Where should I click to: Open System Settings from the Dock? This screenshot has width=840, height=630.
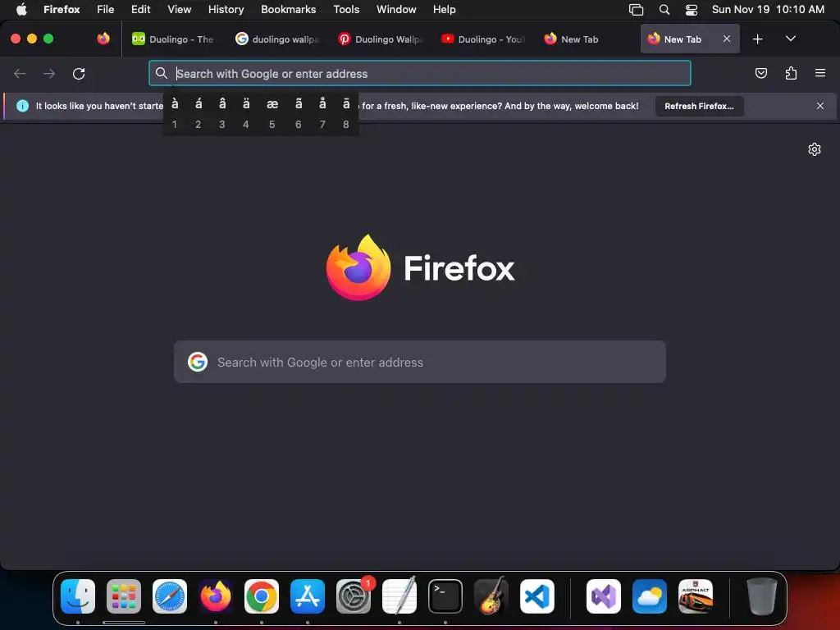point(354,596)
